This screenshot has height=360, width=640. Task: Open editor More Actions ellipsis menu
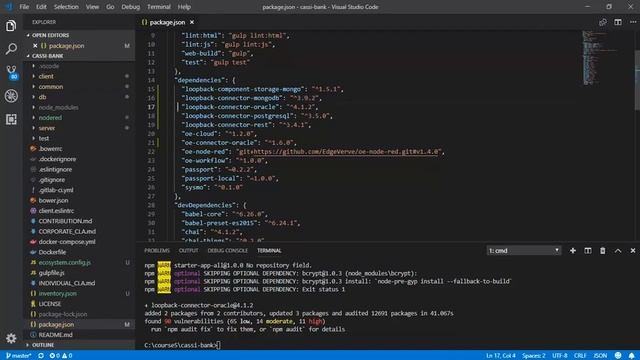point(633,22)
